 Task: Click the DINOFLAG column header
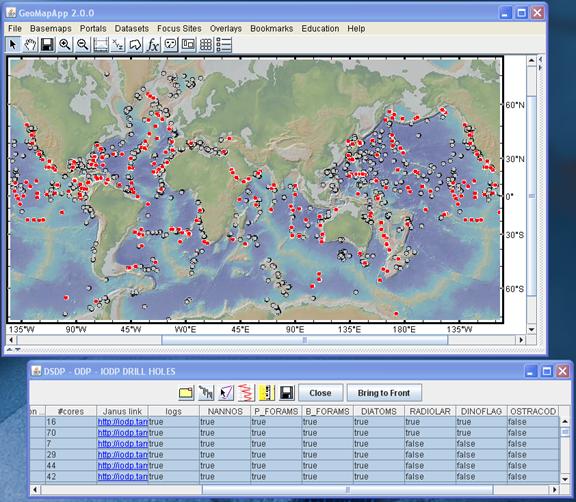[x=482, y=412]
